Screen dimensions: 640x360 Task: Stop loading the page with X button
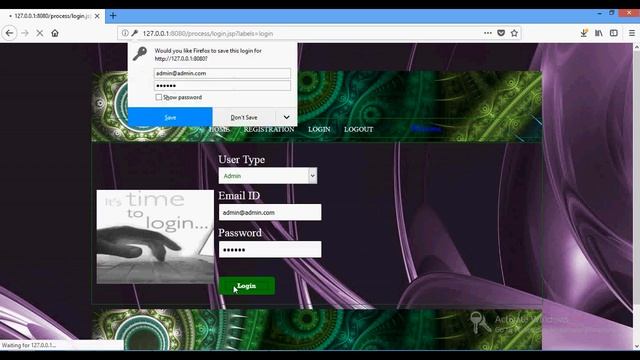click(x=40, y=33)
